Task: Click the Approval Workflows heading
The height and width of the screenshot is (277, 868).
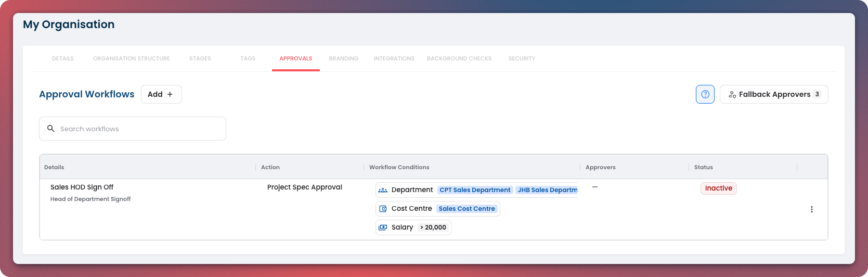Action: tap(87, 94)
